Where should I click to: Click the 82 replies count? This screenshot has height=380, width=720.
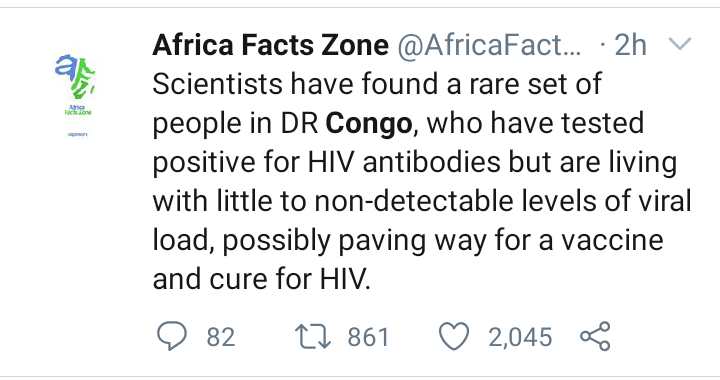[221, 337]
